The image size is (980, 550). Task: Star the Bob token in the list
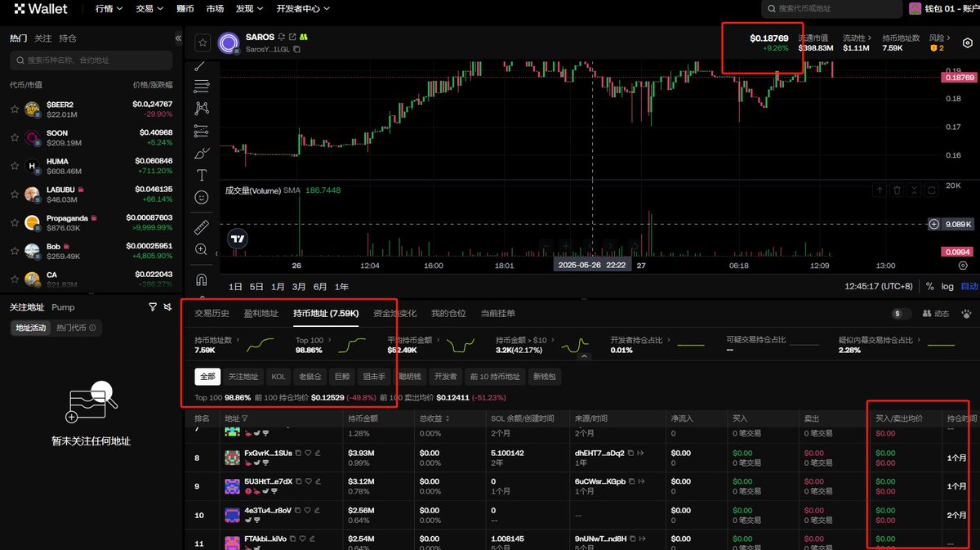(x=15, y=251)
